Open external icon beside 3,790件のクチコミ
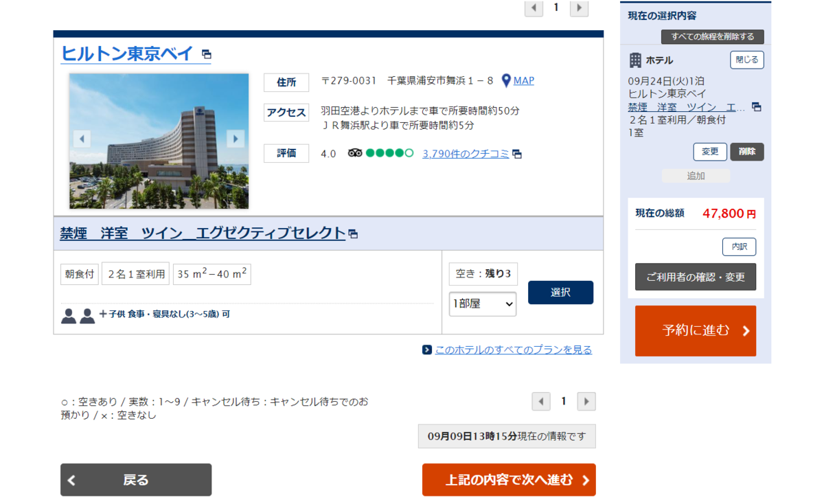Viewport: 824px width, 504px height. (517, 154)
